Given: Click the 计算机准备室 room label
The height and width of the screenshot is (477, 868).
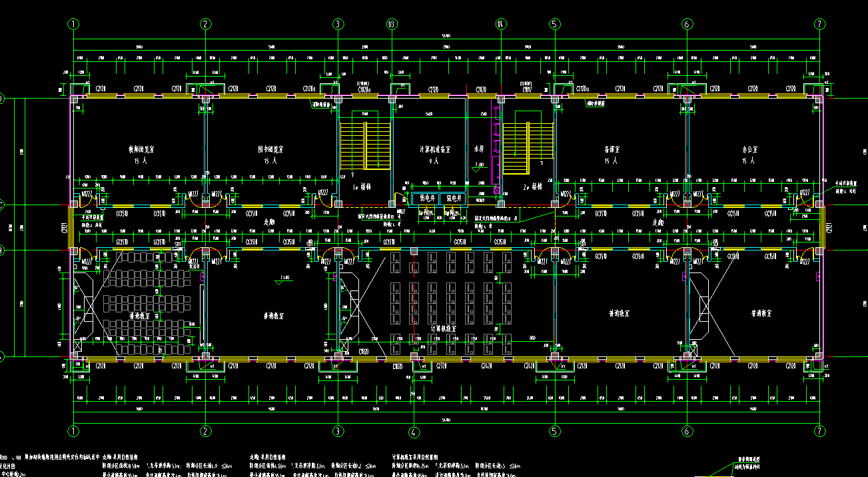Looking at the screenshot, I should [x=434, y=150].
